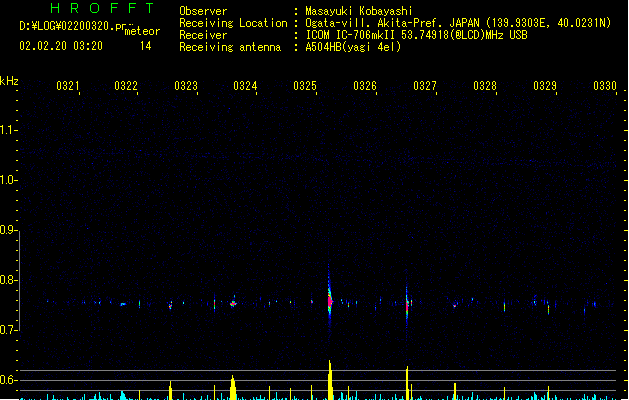Click the 0322 time marker
This screenshot has height=400, width=629.
126,86
